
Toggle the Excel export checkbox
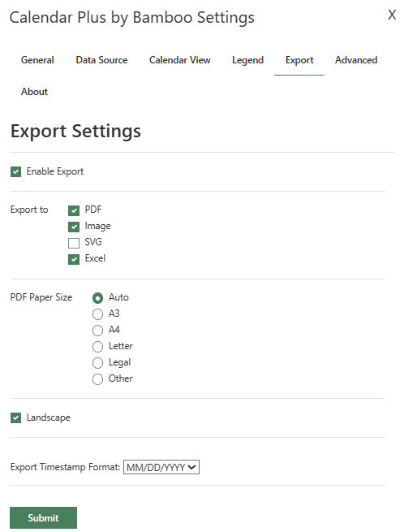pos(74,259)
